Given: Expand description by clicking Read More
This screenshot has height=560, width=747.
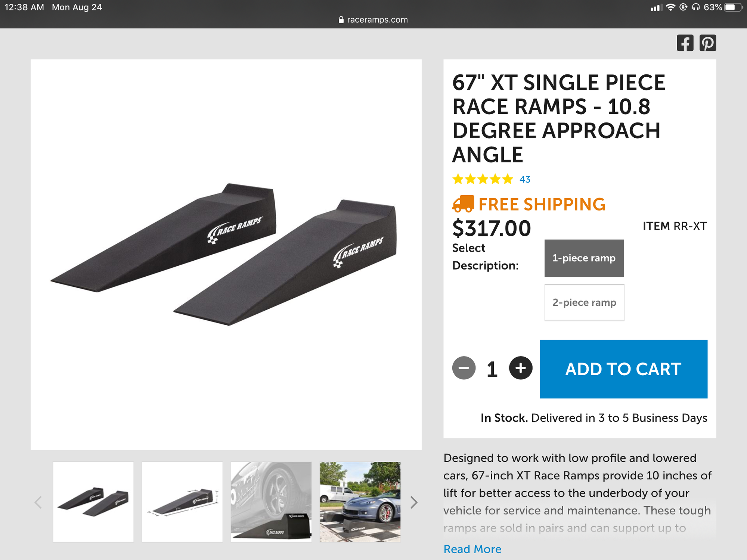Looking at the screenshot, I should pyautogui.click(x=472, y=549).
